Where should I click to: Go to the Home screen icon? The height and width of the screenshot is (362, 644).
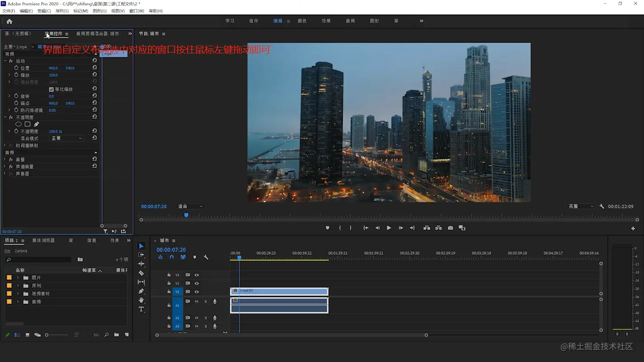(9, 21)
